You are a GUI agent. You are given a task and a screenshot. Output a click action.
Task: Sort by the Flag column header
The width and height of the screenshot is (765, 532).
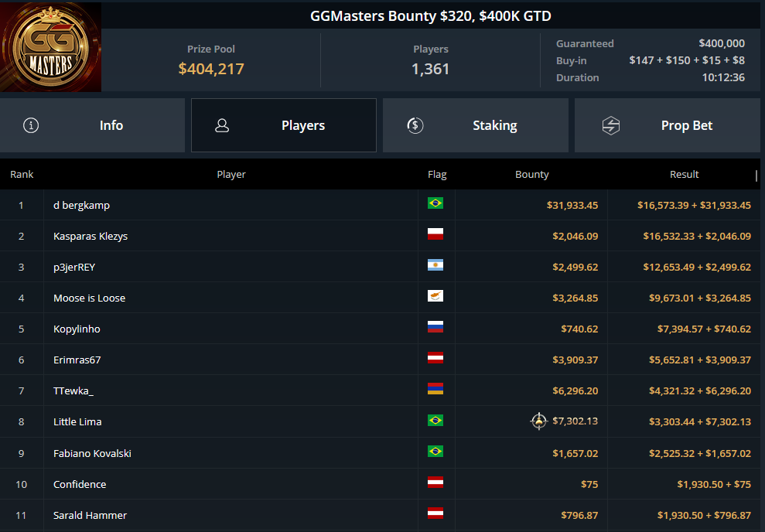point(437,174)
